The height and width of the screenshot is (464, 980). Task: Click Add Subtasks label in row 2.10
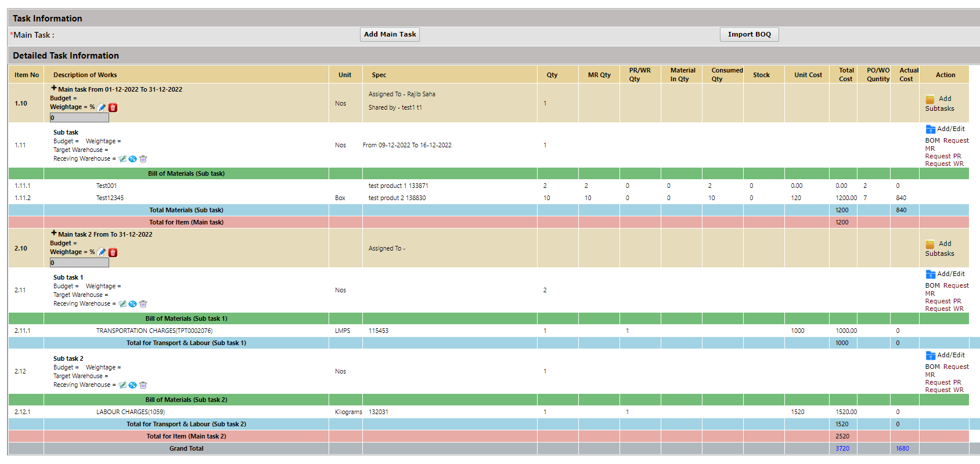pos(940,249)
